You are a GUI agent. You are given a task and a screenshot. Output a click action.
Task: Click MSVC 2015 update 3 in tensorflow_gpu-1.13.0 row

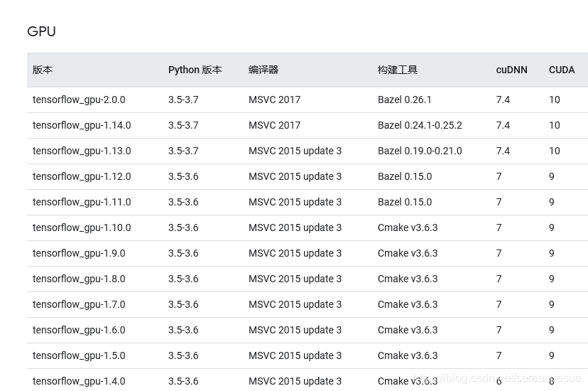point(295,151)
